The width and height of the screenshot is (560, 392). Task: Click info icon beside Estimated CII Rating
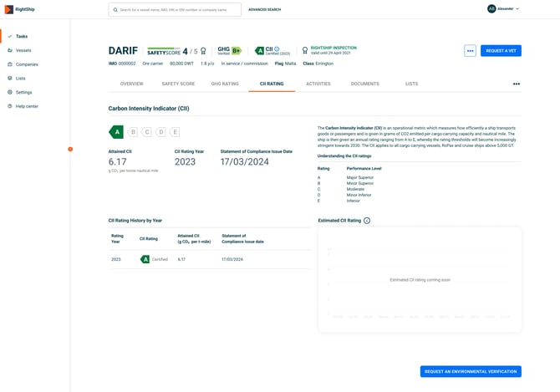[x=367, y=221]
